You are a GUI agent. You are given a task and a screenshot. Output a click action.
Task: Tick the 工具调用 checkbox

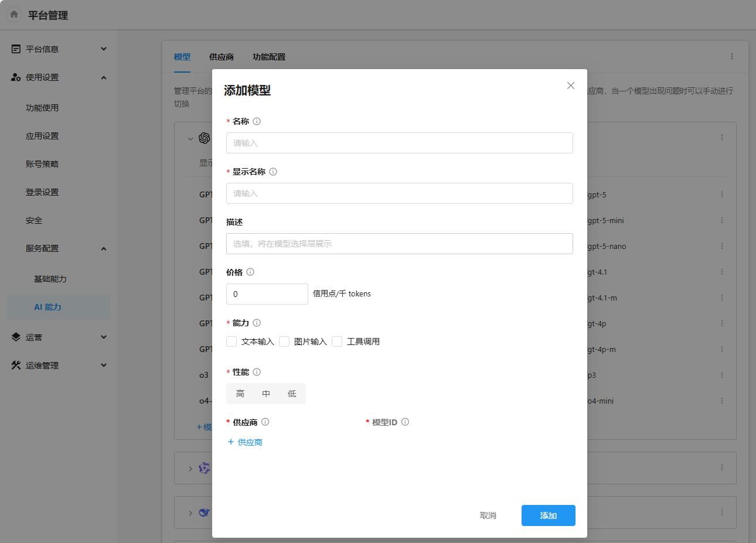(337, 341)
